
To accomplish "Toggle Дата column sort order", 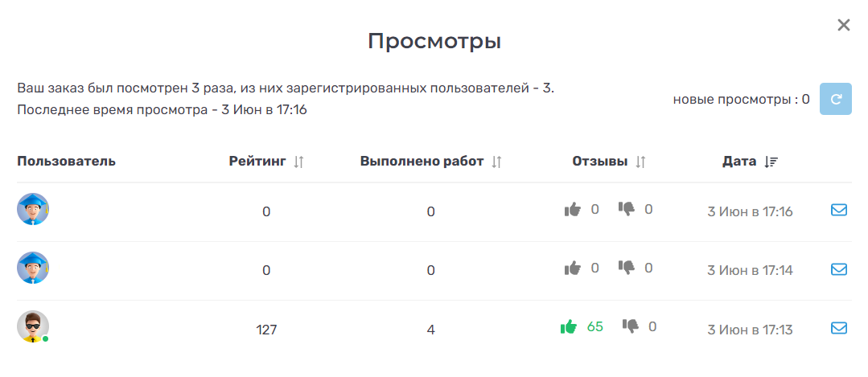I will pyautogui.click(x=771, y=162).
